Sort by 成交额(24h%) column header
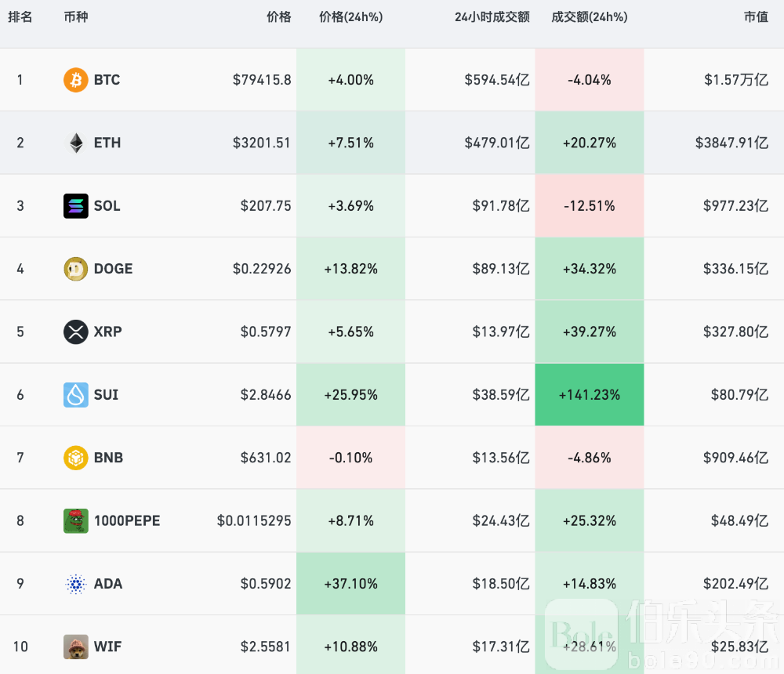The width and height of the screenshot is (784, 674). (590, 17)
